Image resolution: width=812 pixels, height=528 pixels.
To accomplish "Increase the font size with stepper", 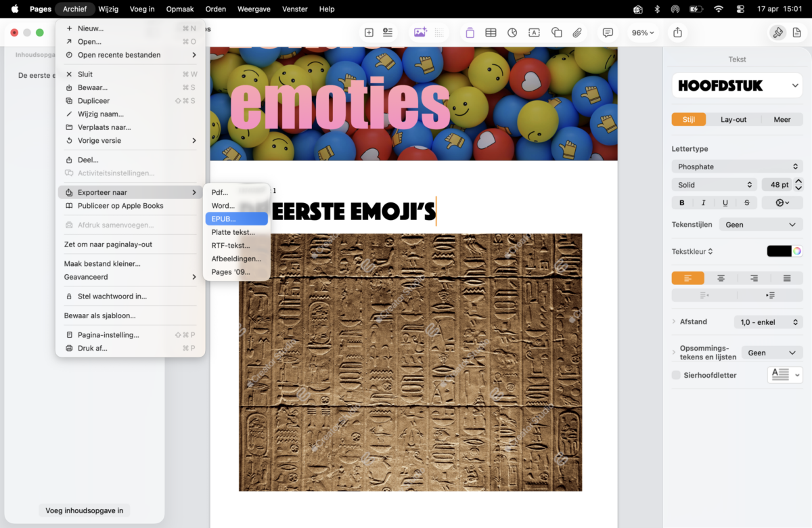I will pos(798,181).
